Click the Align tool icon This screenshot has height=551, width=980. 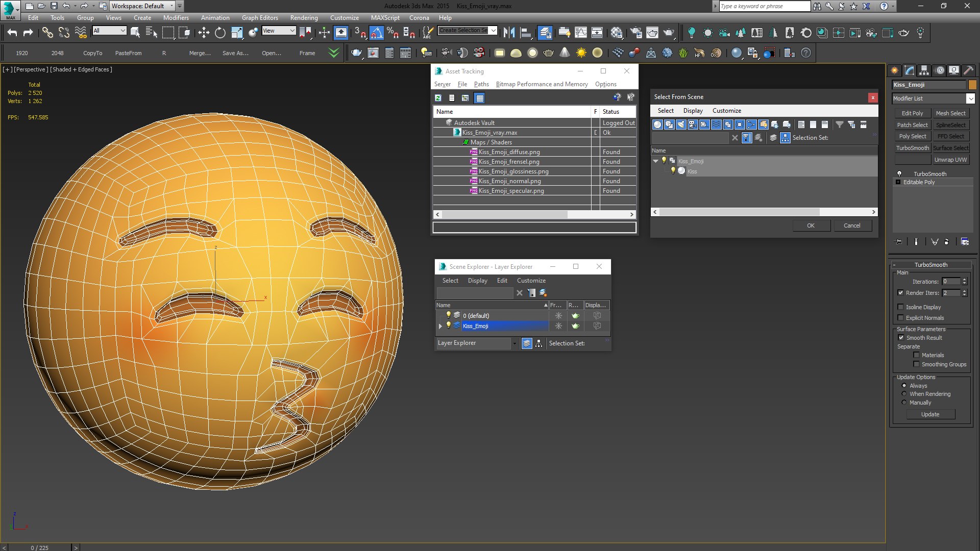coord(526,33)
